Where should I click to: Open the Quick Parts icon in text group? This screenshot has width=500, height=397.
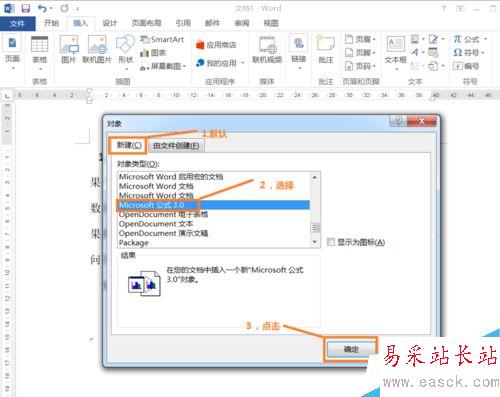tap(415, 39)
